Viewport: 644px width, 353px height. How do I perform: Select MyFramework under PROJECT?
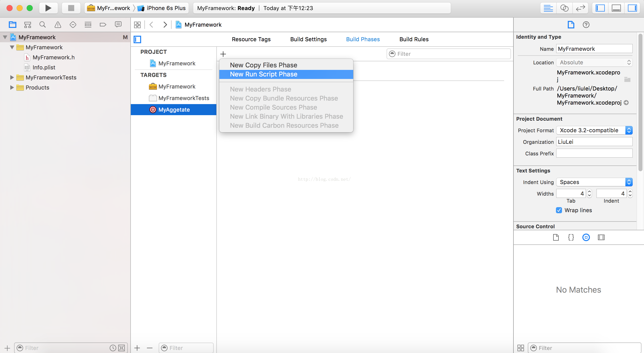[174, 63]
